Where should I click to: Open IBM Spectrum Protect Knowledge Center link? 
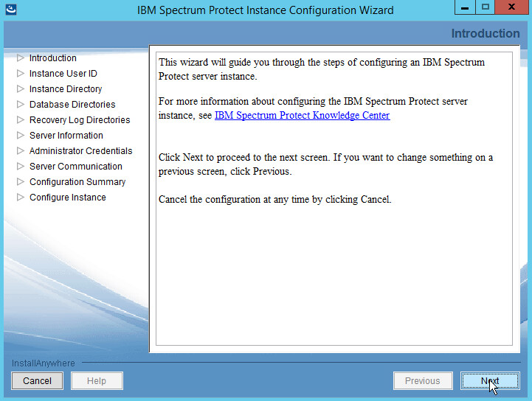[302, 116]
